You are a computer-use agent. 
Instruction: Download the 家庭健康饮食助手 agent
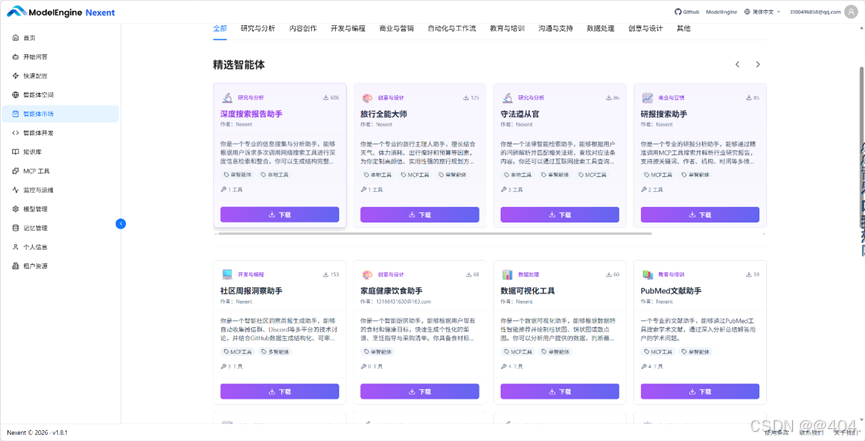click(x=420, y=391)
